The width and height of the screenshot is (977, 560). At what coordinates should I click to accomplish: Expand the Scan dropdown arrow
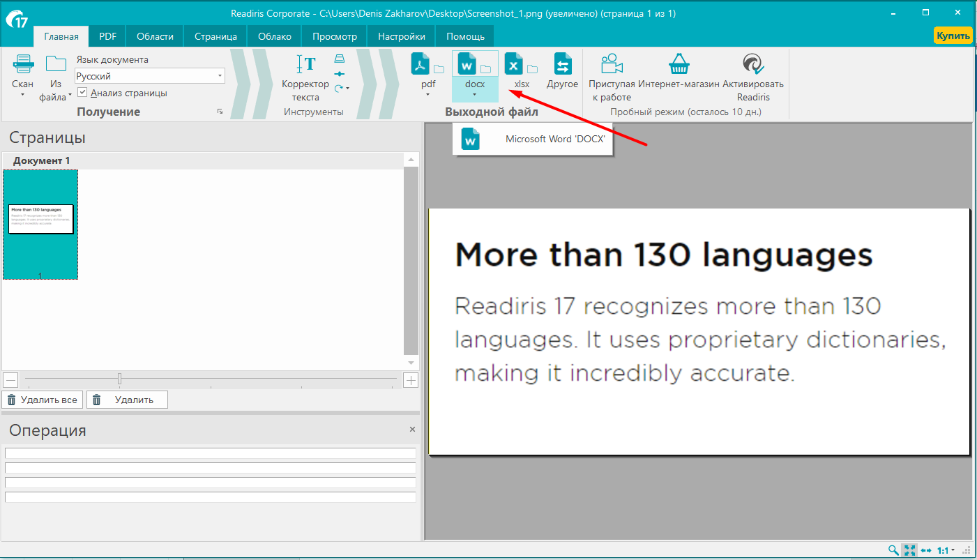coord(23,94)
